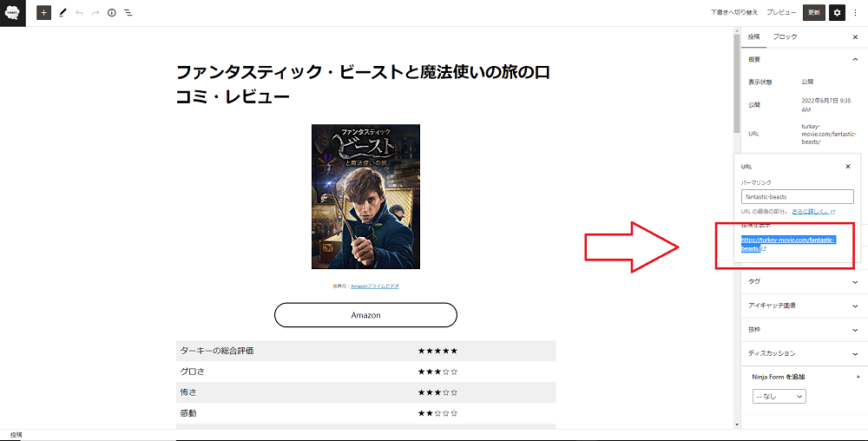Expand the アイキャッチ画像 panel
This screenshot has height=441, width=868.
[801, 306]
